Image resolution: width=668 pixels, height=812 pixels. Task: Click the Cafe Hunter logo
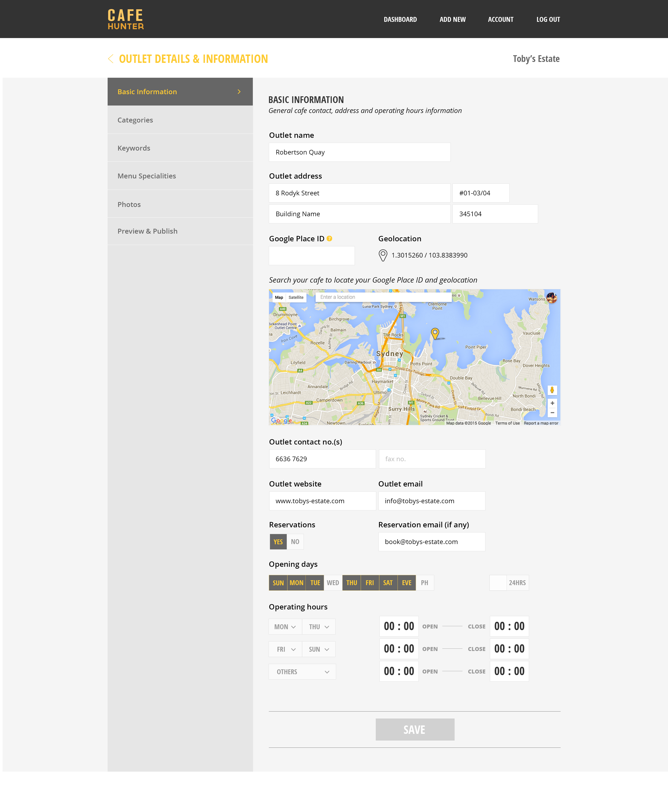tap(125, 19)
